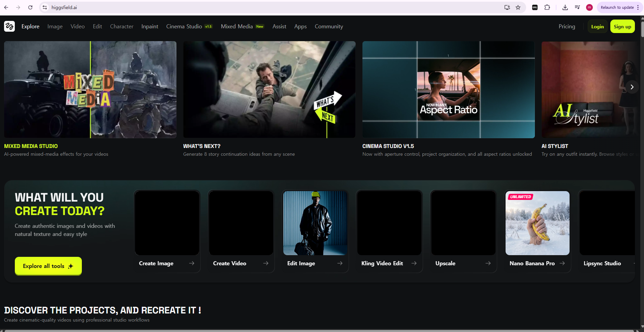
Task: Open the Video menu item
Action: 77,26
